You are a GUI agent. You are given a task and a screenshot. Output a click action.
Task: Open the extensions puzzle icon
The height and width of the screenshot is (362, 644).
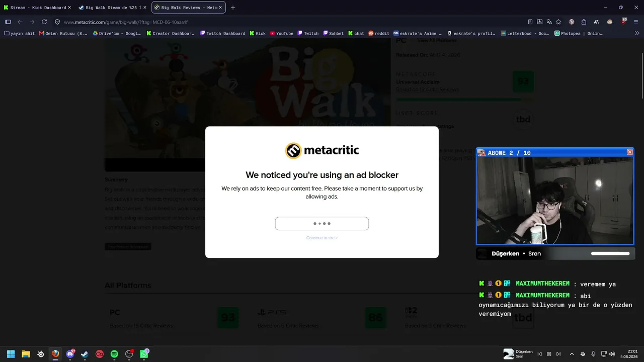click(584, 22)
